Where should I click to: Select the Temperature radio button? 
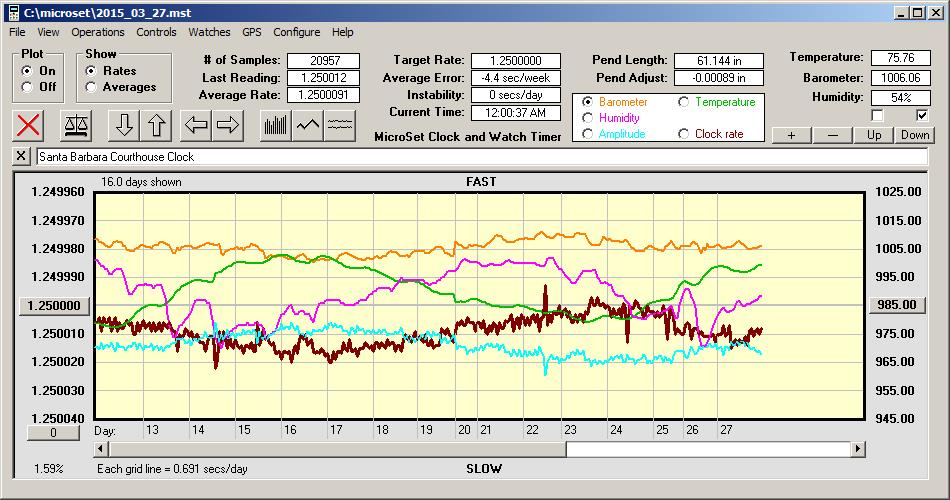click(x=683, y=102)
